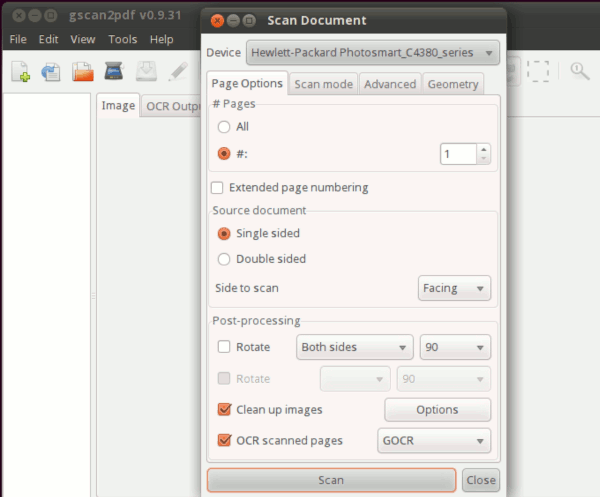Click the page count input field
The width and height of the screenshot is (600, 497).
pyautogui.click(x=458, y=154)
